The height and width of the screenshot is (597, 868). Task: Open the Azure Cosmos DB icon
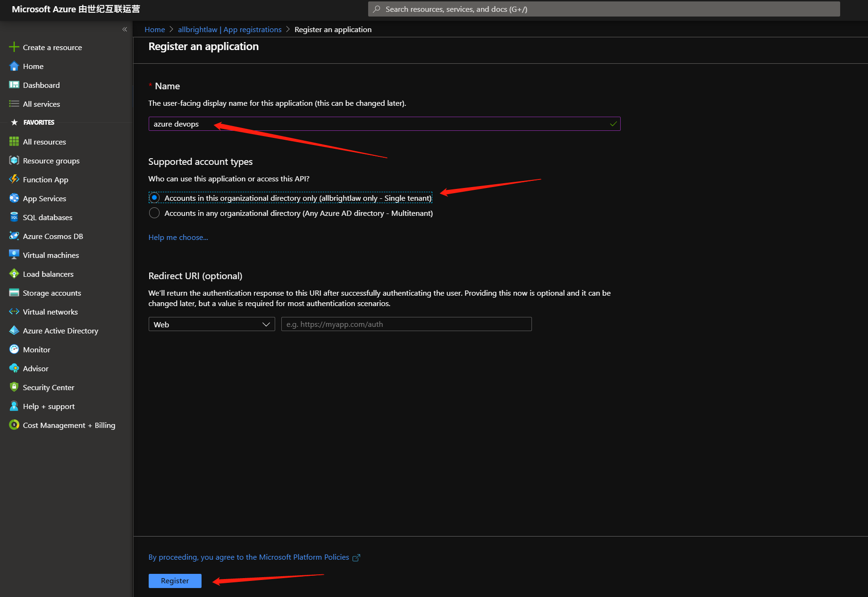pos(14,236)
